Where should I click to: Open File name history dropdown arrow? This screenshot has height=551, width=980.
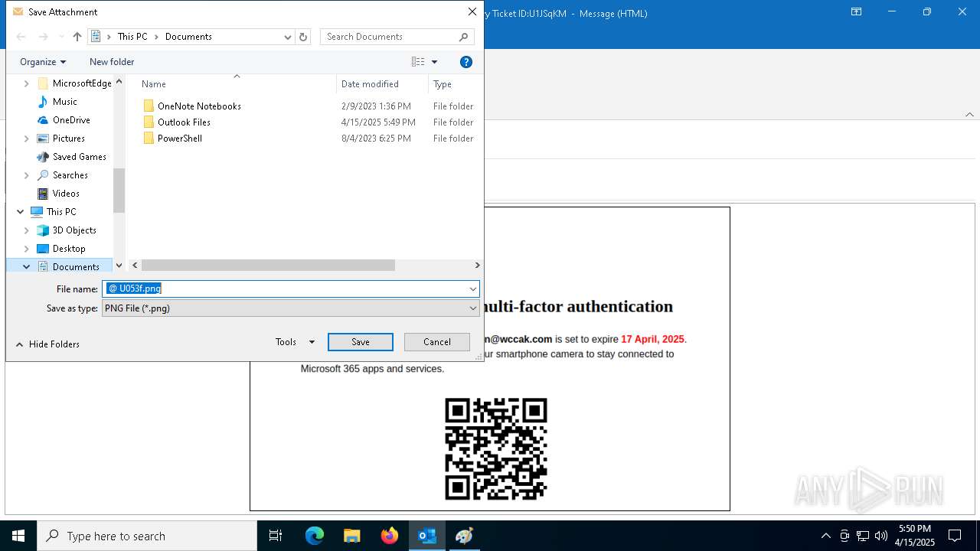(x=473, y=289)
